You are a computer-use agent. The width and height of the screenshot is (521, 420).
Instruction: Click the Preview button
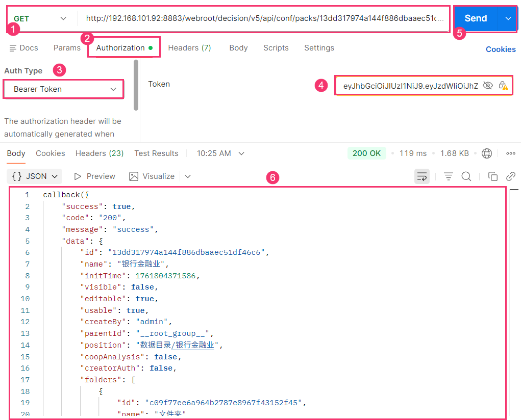tap(94, 176)
